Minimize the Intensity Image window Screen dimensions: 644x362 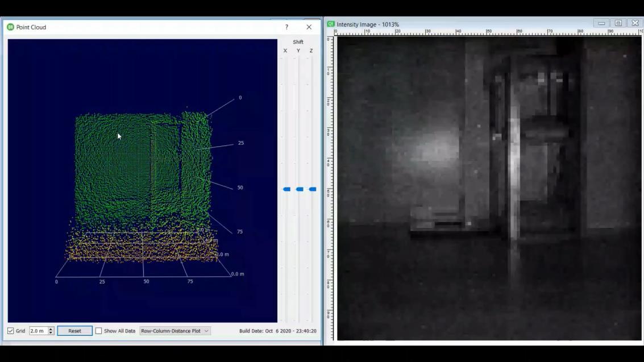point(601,23)
